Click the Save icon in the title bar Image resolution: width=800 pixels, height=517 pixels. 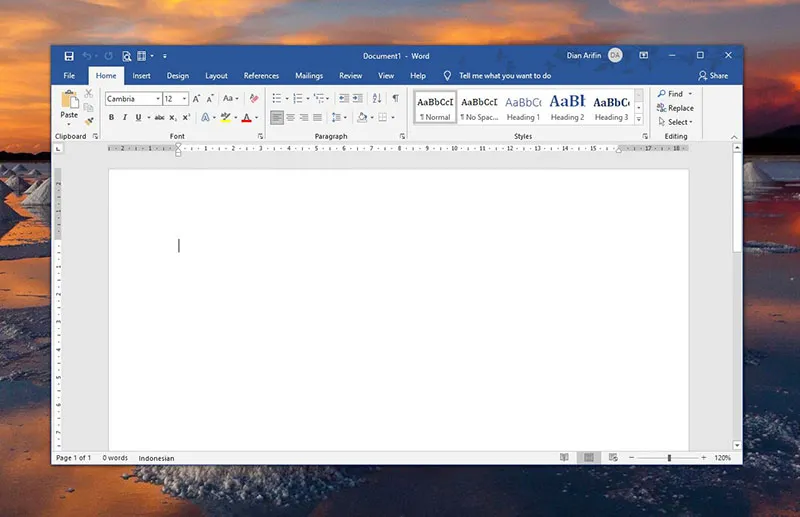coord(69,56)
